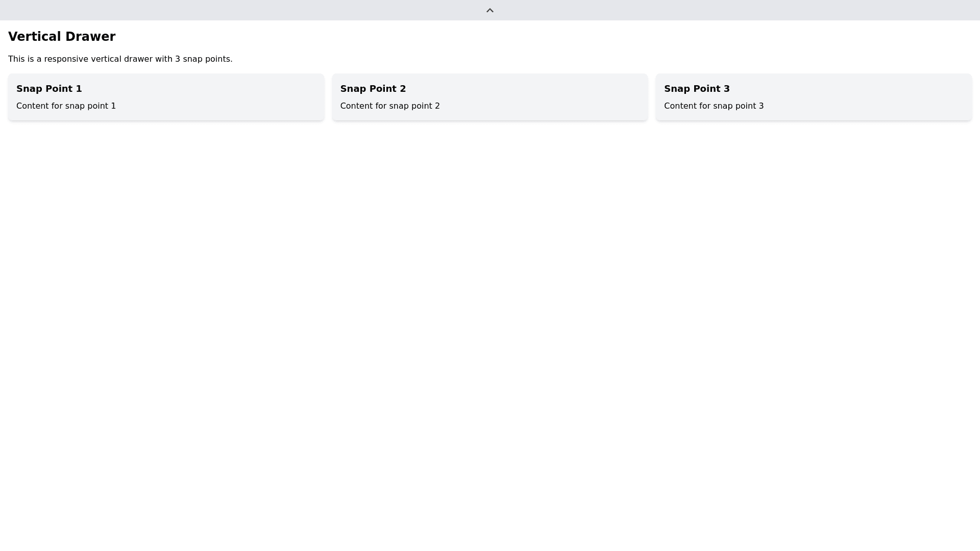Click the word "Drawer" in the heading
The width and height of the screenshot is (980, 551).
click(x=91, y=37)
